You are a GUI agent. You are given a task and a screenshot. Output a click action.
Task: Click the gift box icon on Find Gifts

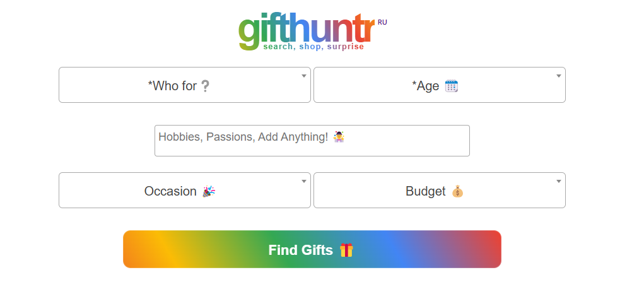(x=346, y=250)
